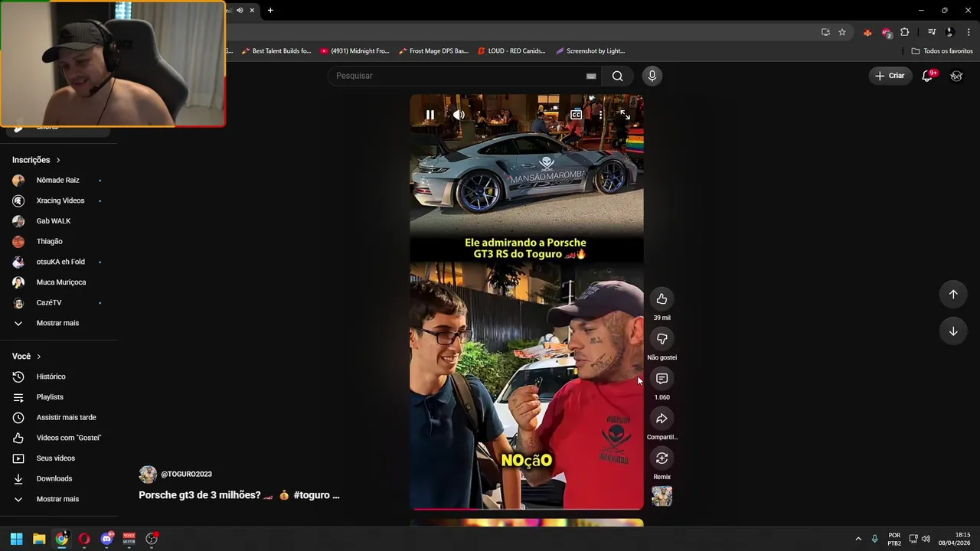The image size is (980, 551).
Task: Open the account avatar menu
Action: click(956, 76)
